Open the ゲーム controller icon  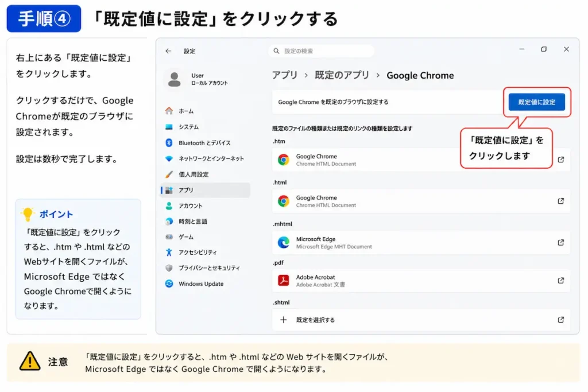point(169,237)
